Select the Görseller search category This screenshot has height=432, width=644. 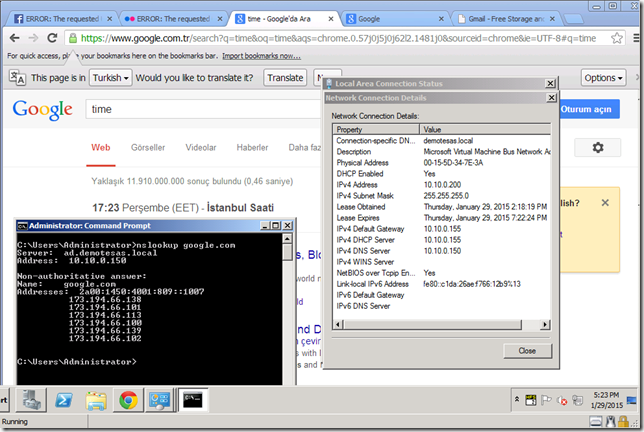click(x=148, y=147)
